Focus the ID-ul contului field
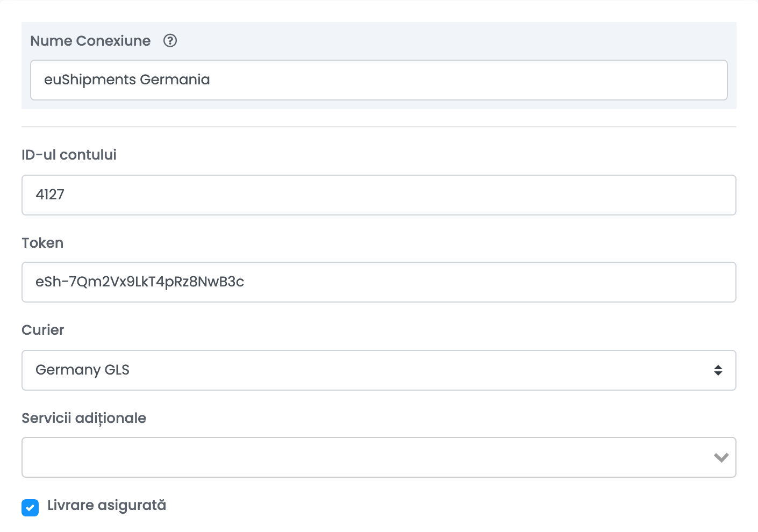This screenshot has width=758, height=532. (379, 195)
